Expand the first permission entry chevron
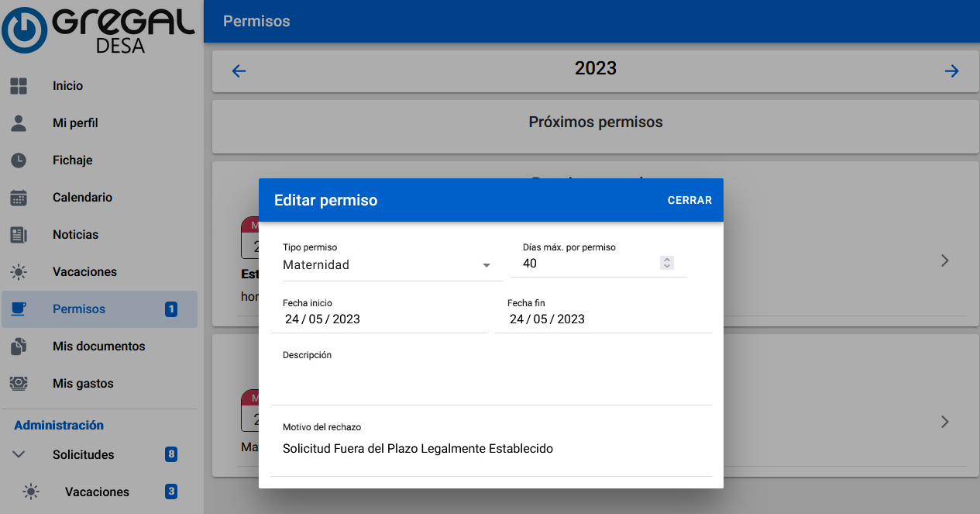 tap(944, 260)
